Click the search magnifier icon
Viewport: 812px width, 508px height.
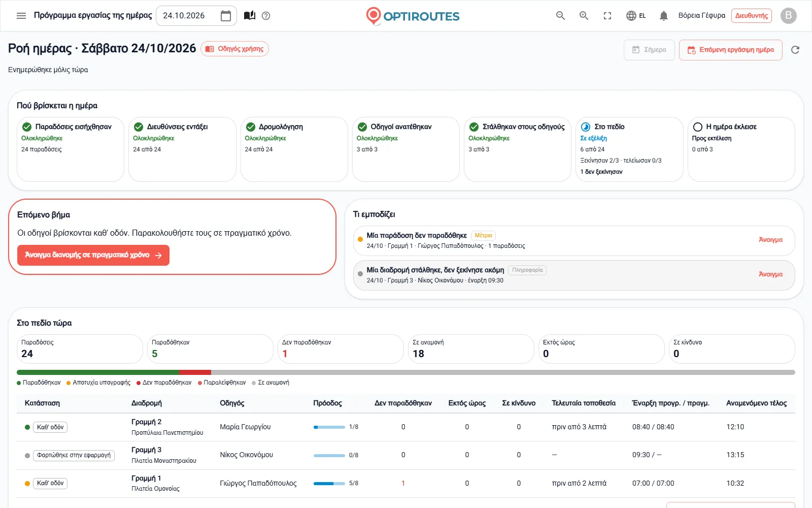tap(560, 16)
